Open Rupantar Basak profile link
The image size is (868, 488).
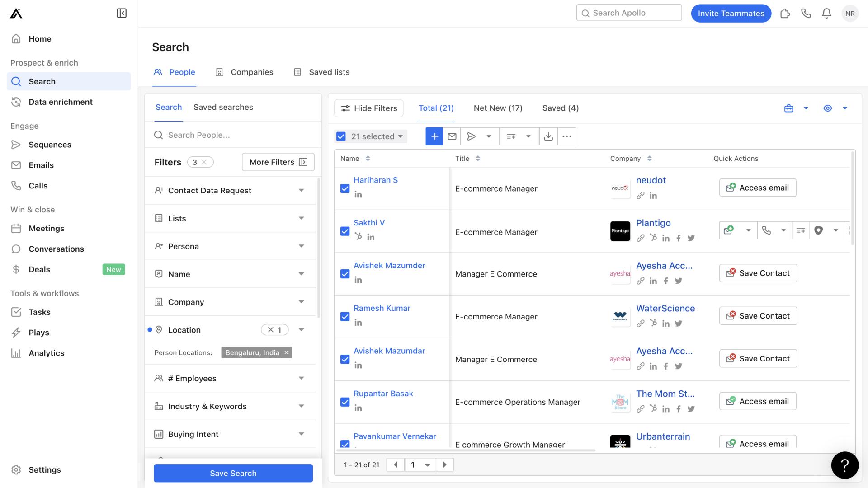[x=383, y=394]
